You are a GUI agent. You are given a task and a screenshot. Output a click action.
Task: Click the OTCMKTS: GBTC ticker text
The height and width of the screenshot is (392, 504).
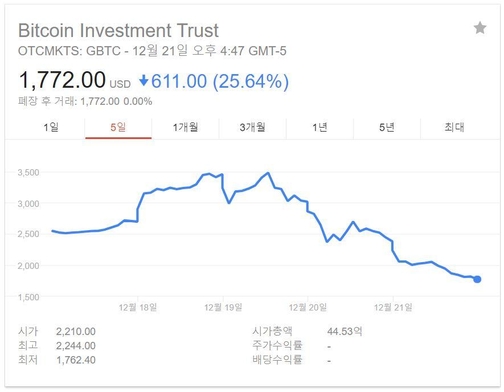point(69,51)
